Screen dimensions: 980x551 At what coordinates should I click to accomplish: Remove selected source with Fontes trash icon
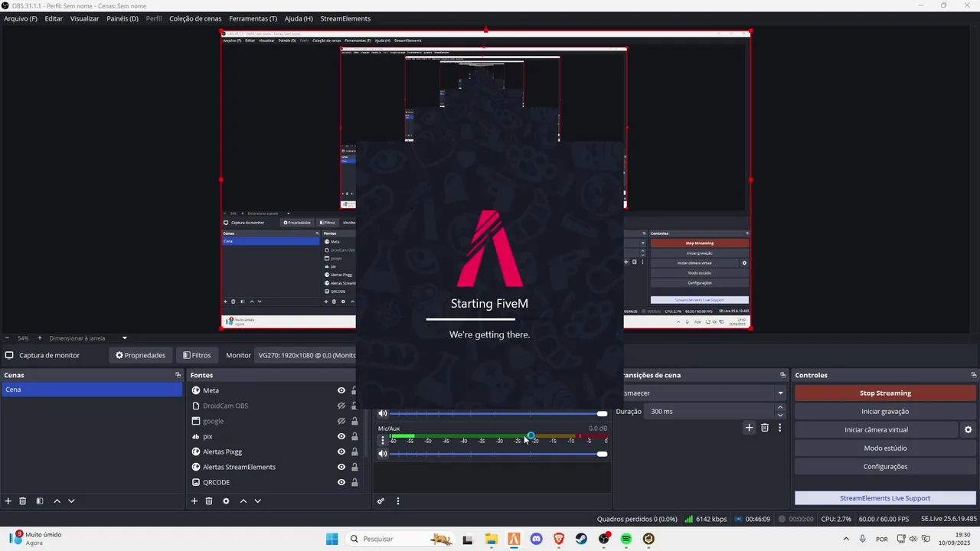click(209, 501)
